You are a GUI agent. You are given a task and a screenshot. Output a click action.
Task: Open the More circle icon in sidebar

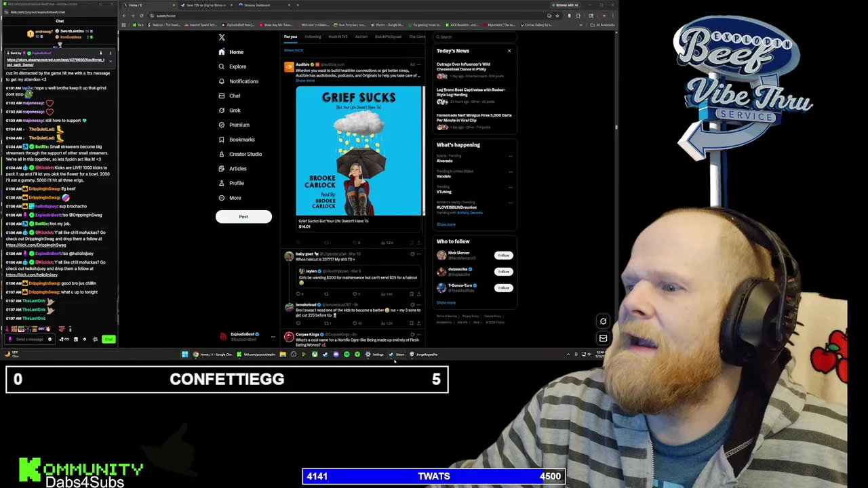pyautogui.click(x=221, y=198)
